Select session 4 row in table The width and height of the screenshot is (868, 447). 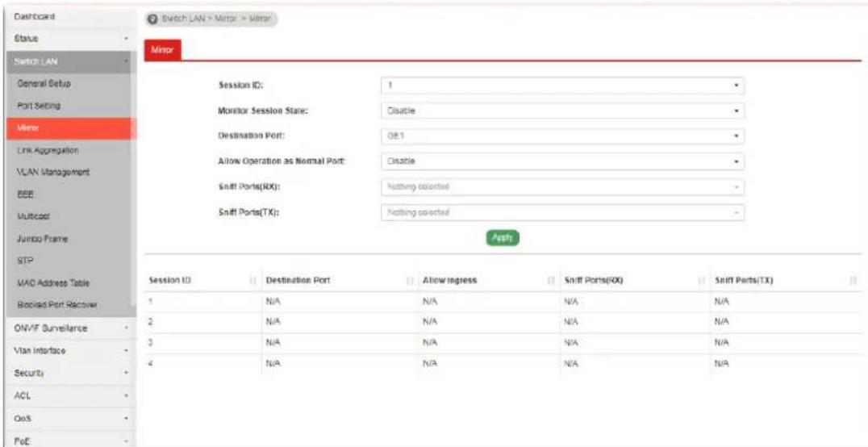pyautogui.click(x=503, y=364)
